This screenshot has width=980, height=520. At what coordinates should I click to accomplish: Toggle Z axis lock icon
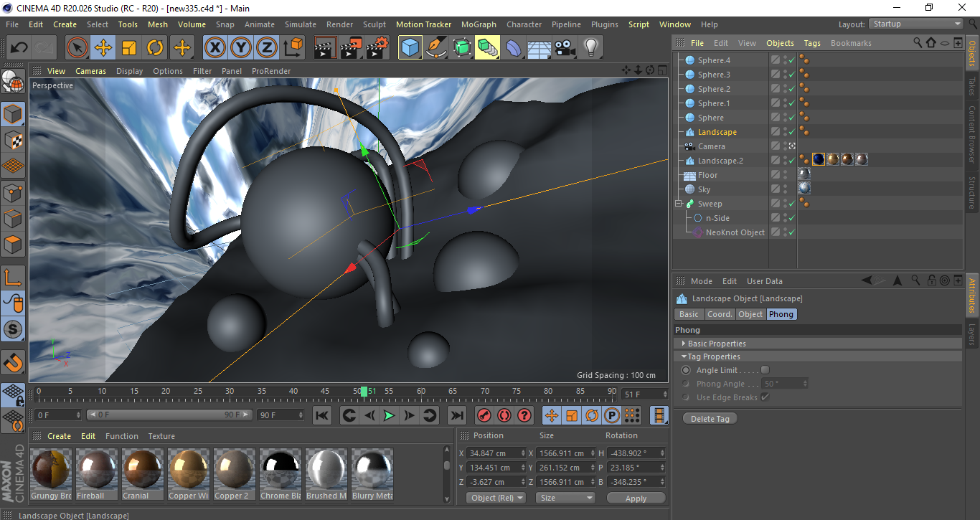point(267,48)
